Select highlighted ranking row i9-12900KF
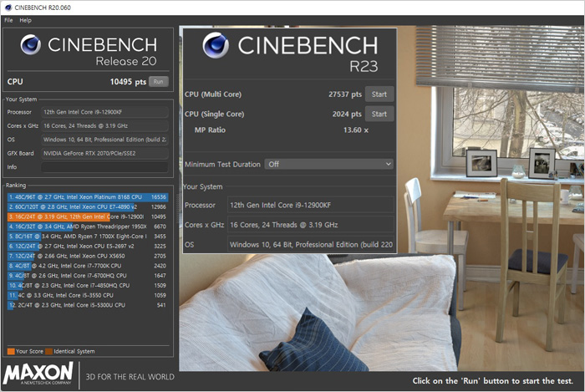Viewport: 585px width, 392px height. [87, 216]
